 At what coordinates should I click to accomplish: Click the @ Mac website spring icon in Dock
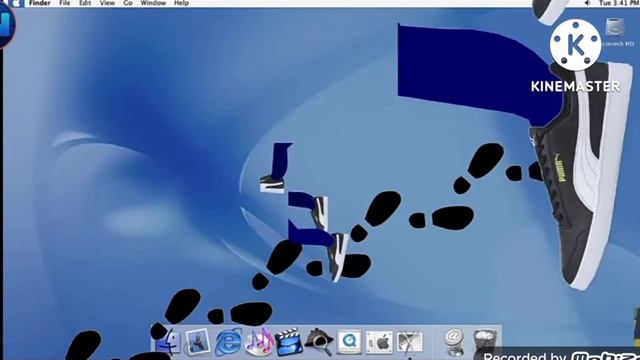(x=454, y=342)
